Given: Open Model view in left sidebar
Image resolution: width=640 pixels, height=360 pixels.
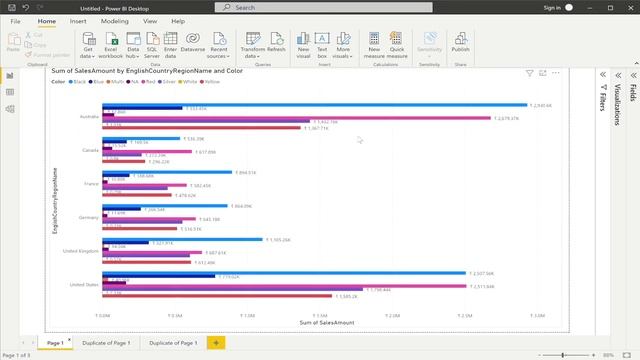Looking at the screenshot, I should 10,109.
